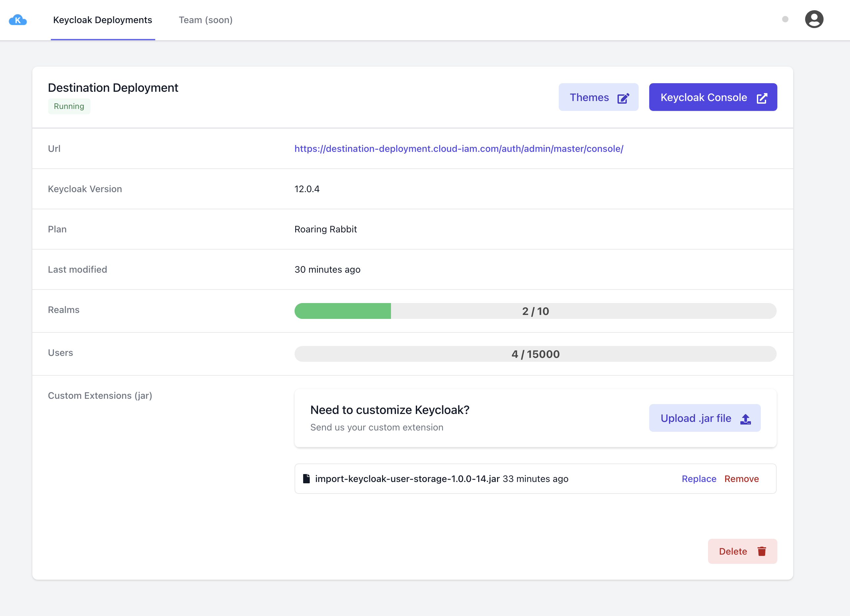Drag the Realms usage progress bar
This screenshot has width=850, height=616.
[535, 311]
